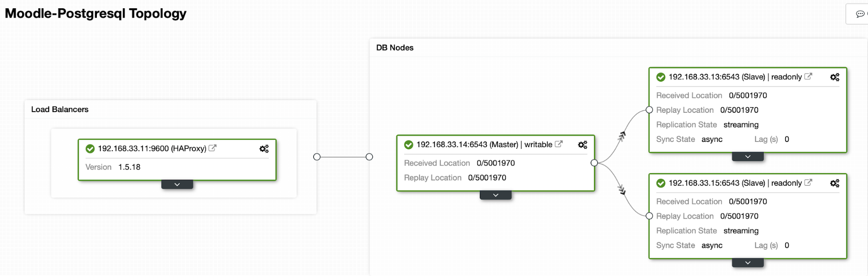Open gear menu of Slave 192.168.33.13
Screen dimensions: 868x276
[835, 77]
